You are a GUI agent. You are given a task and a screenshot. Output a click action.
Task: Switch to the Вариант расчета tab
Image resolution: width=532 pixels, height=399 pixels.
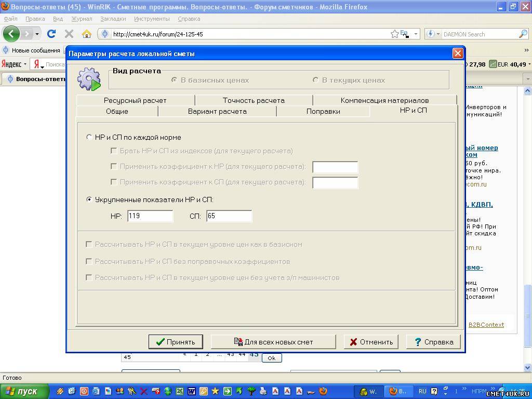pyautogui.click(x=217, y=111)
